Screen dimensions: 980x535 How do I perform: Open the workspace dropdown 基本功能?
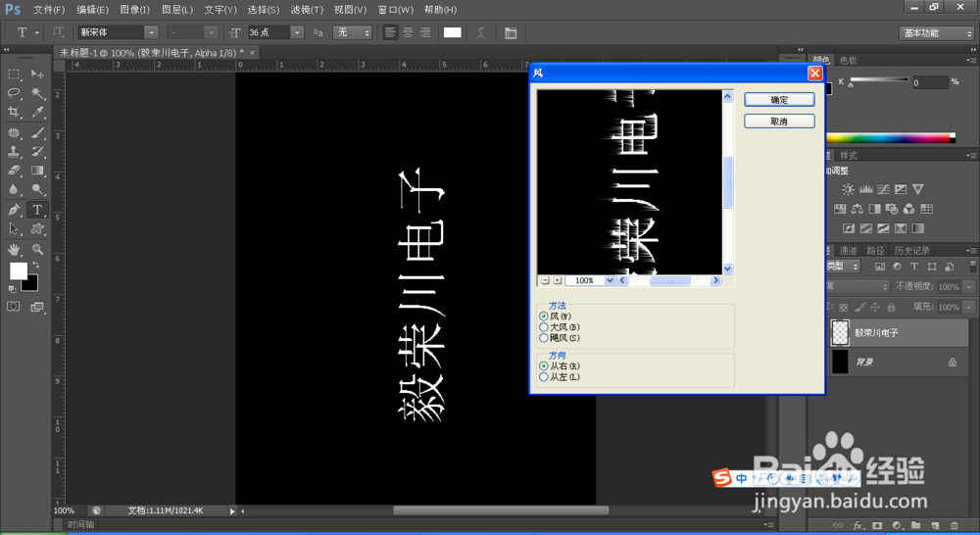pos(936,33)
